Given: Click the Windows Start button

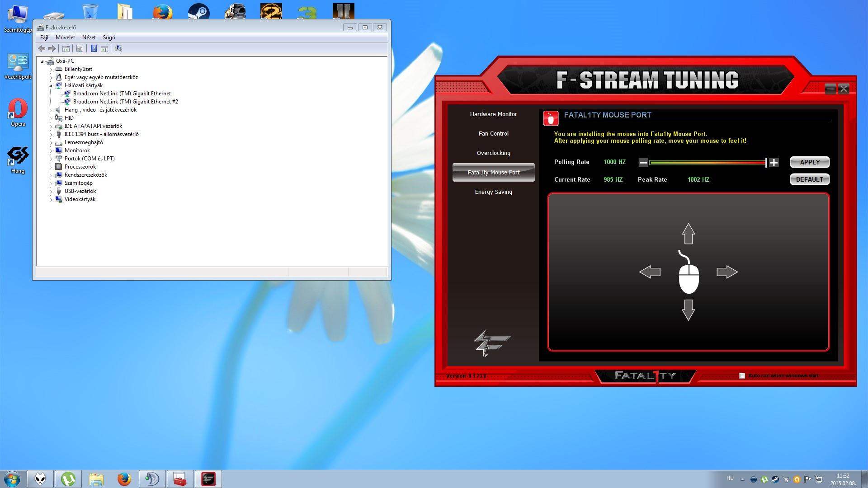Looking at the screenshot, I should tap(12, 479).
